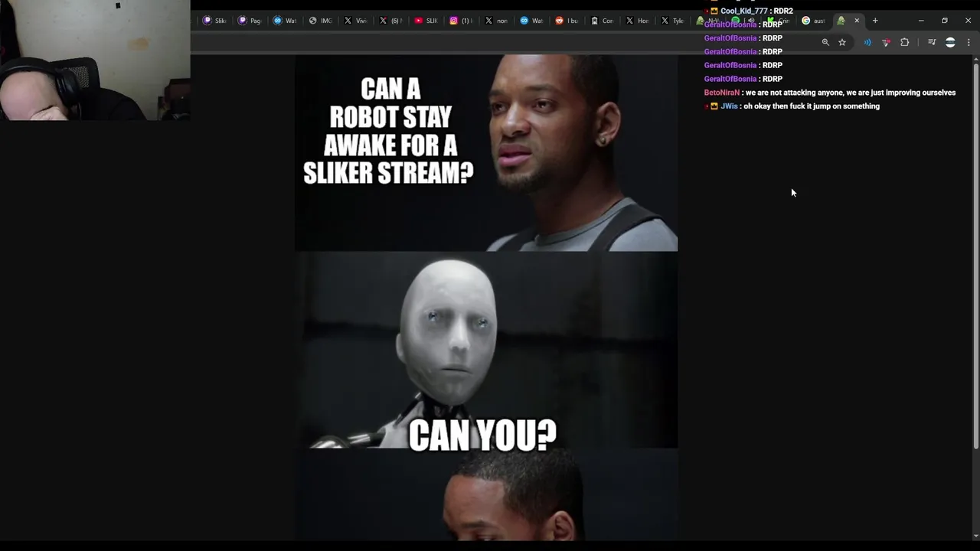
Task: Click the zoom magnifier icon in address bar
Action: pos(825,42)
